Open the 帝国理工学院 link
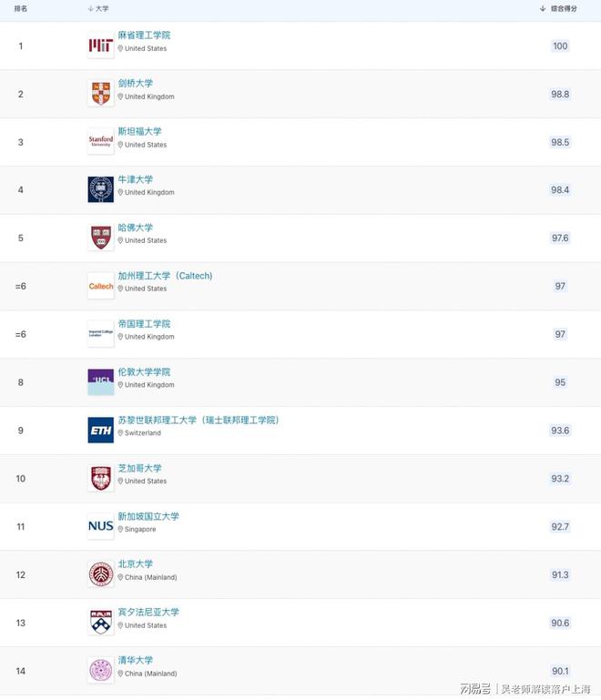This screenshot has width=601, height=700. pyautogui.click(x=144, y=324)
